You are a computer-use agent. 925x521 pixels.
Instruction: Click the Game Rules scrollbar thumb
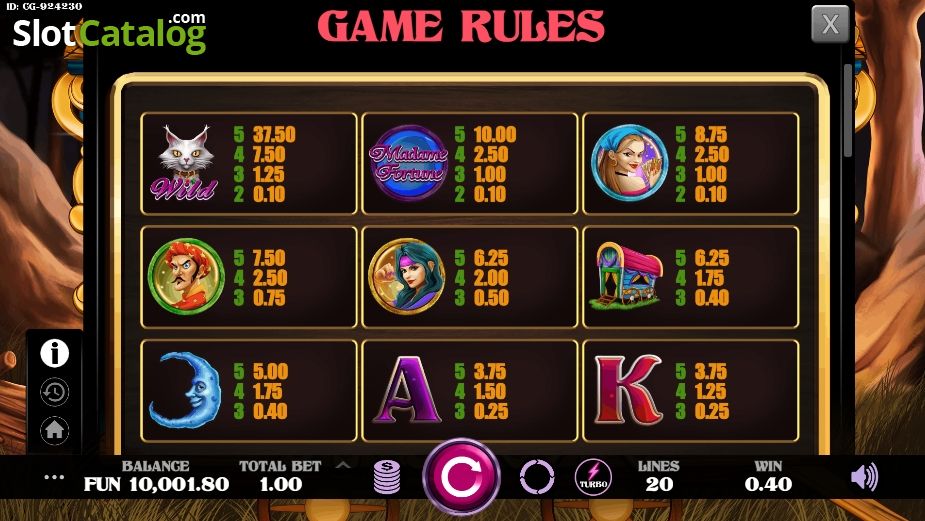click(848, 110)
